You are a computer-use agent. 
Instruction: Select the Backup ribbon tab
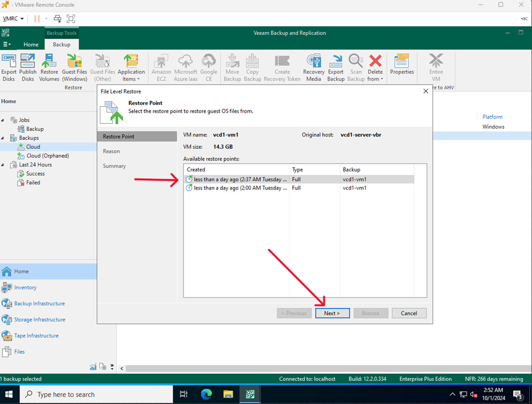click(x=61, y=45)
